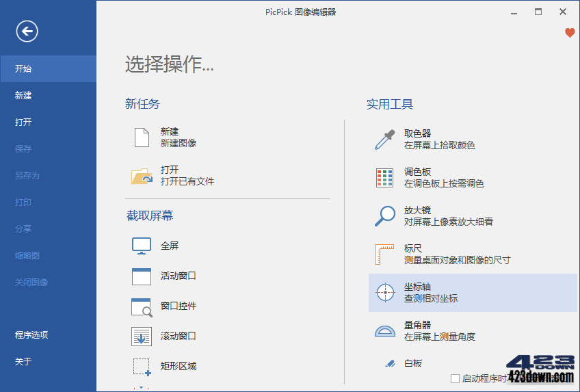
Task: Open the Crosshair tool icon
Action: [385, 293]
